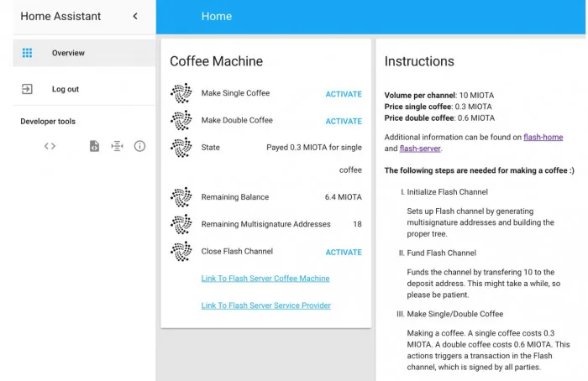Activate Make Single Coffee

click(344, 94)
